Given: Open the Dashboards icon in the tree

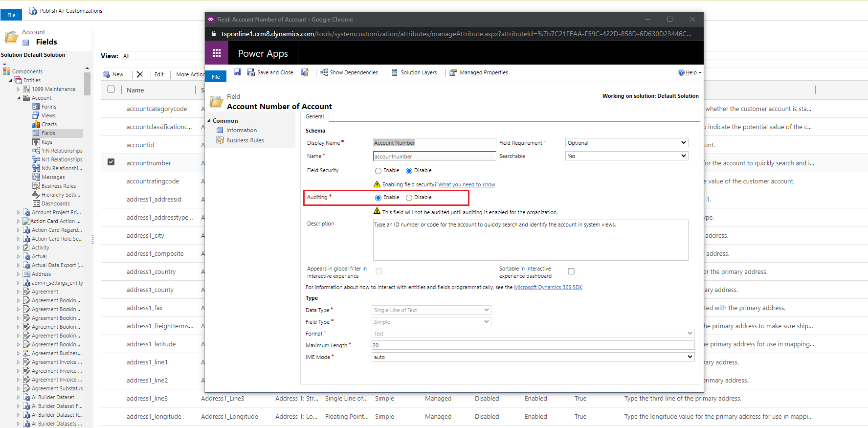Looking at the screenshot, I should (x=36, y=203).
